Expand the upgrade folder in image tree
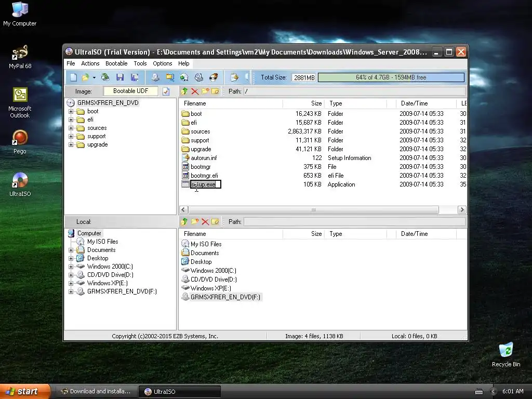The width and height of the screenshot is (532, 399). point(71,144)
